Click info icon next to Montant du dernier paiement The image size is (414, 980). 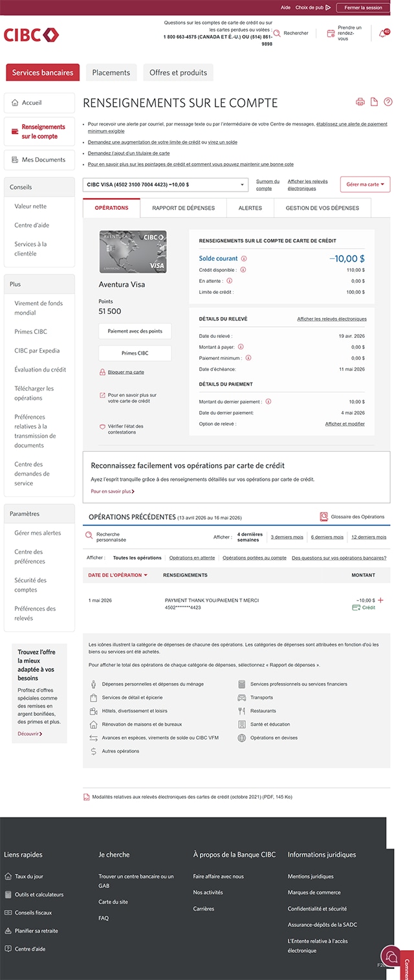coord(268,401)
